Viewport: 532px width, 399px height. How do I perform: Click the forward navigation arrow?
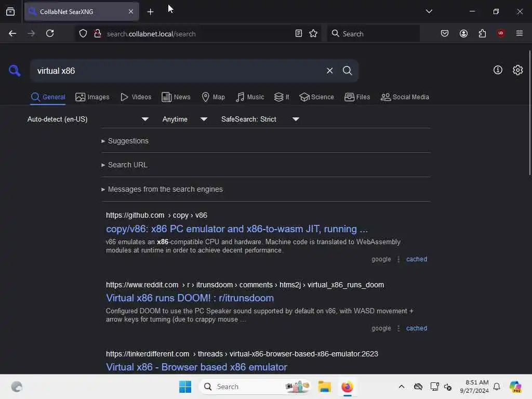click(31, 33)
